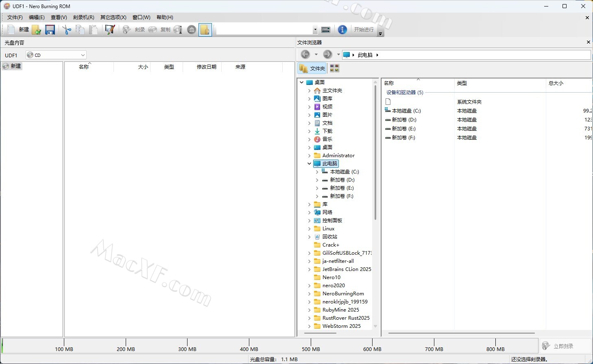Screen dimensions: 593x364
Task: Click the choose recorder drive icon
Action: click(326, 30)
